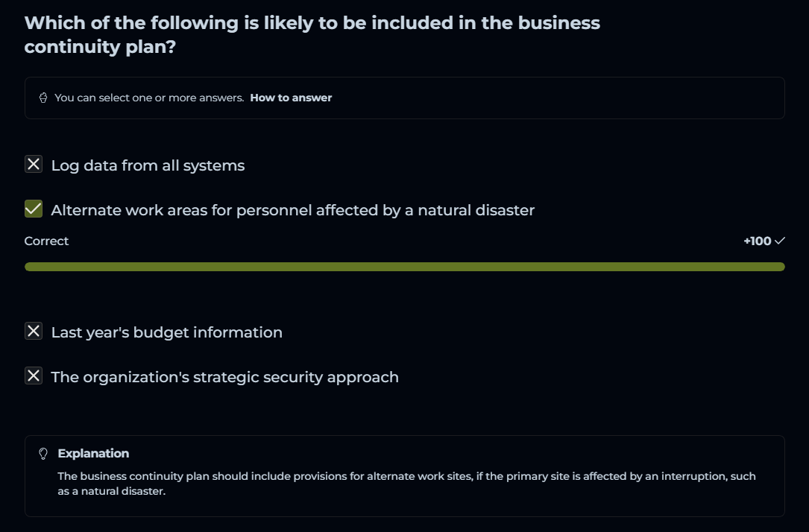Toggle the Last year's budget information checkbox
The width and height of the screenshot is (809, 532).
point(34,332)
